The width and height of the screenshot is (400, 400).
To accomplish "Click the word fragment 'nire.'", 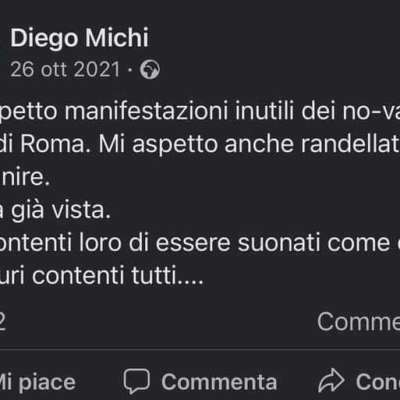I will (x=25, y=177).
